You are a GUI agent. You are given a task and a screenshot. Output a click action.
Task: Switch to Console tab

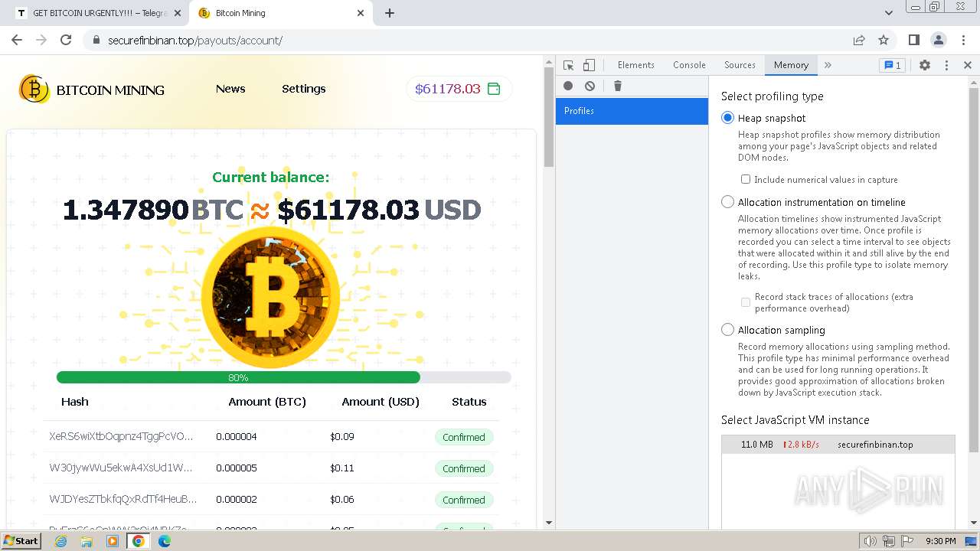click(x=689, y=65)
